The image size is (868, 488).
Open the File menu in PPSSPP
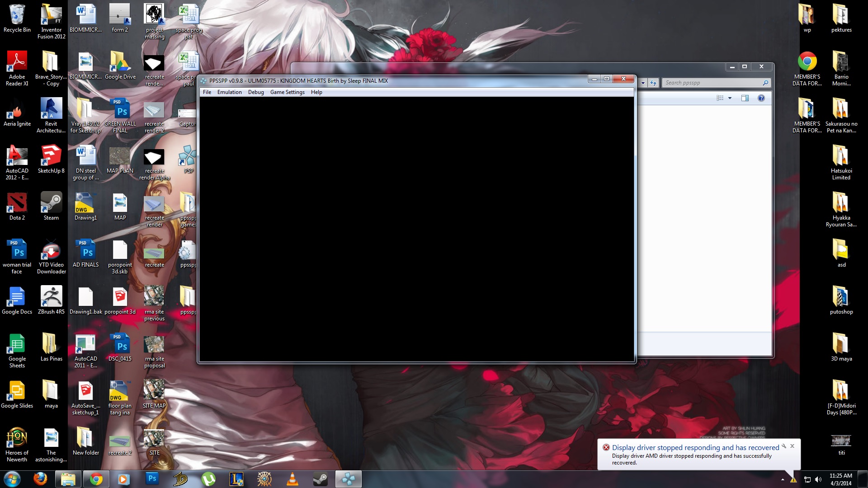coord(207,92)
